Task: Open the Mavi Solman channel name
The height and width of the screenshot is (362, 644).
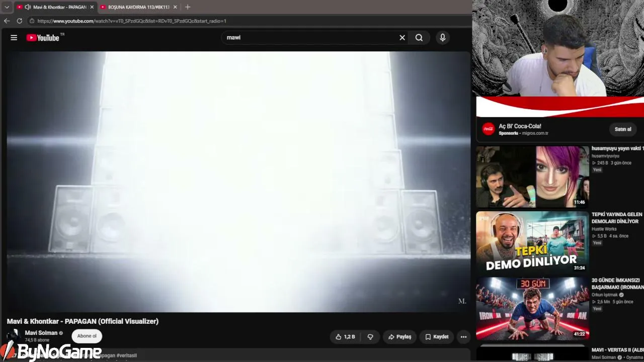Action: coord(41,333)
